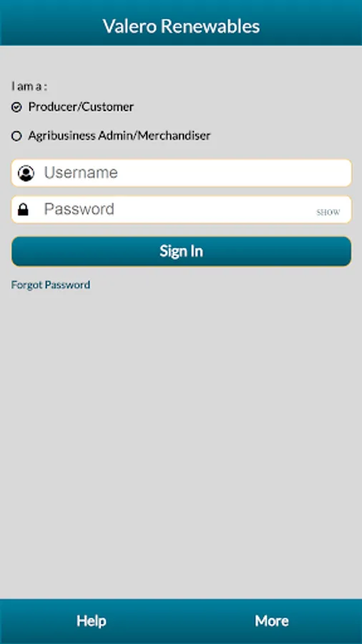The height and width of the screenshot is (644, 362).
Task: Toggle SHOW to reveal the password
Action: coord(328,213)
